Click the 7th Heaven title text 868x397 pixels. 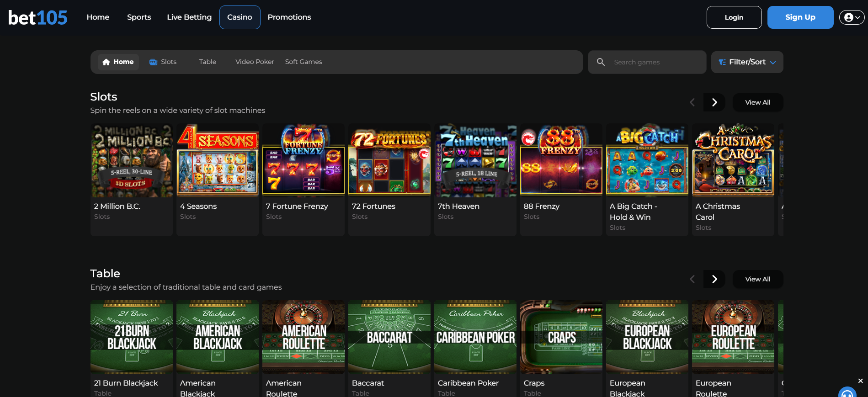pos(458,206)
